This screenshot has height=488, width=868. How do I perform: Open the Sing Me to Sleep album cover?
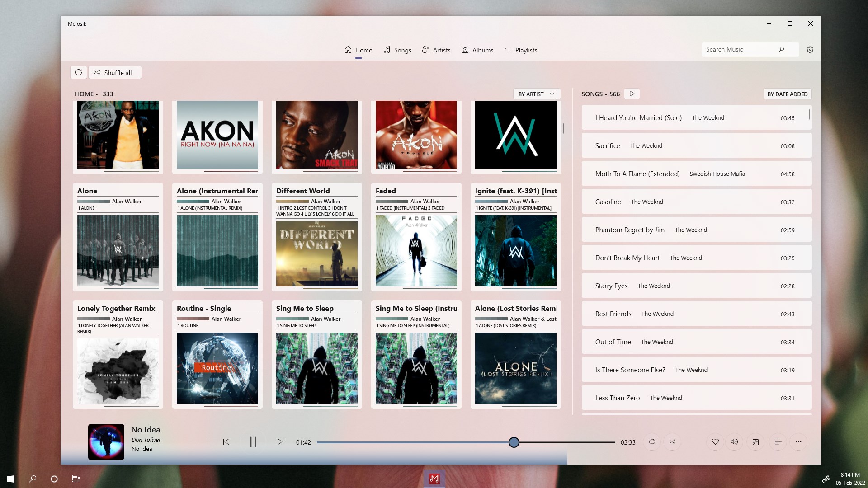tap(317, 368)
